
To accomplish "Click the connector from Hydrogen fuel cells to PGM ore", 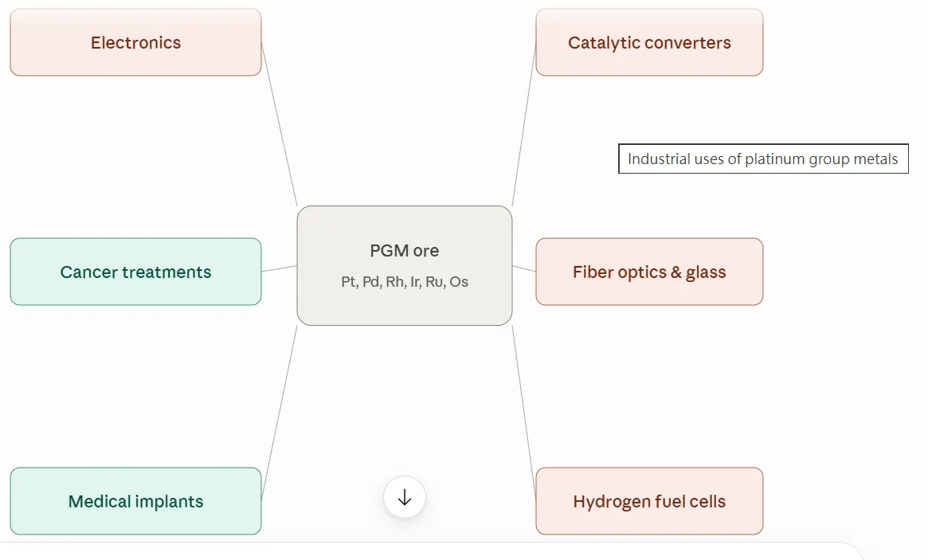I will (x=524, y=413).
